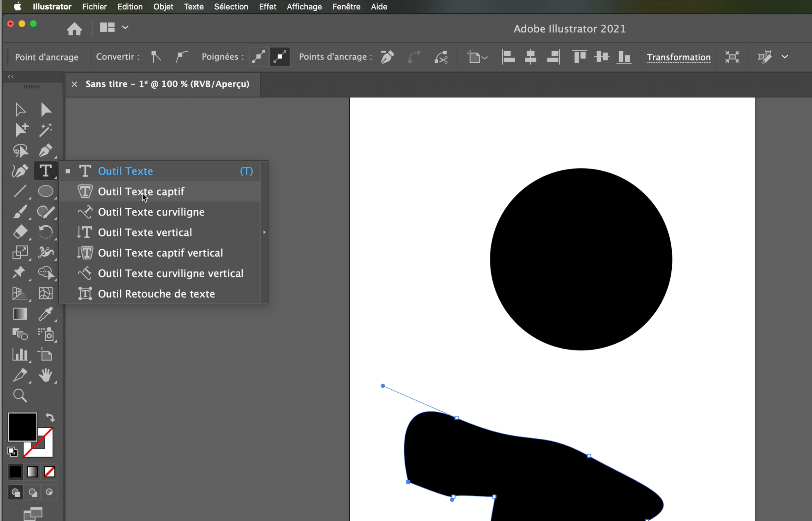Align vertical top button

[580, 56]
